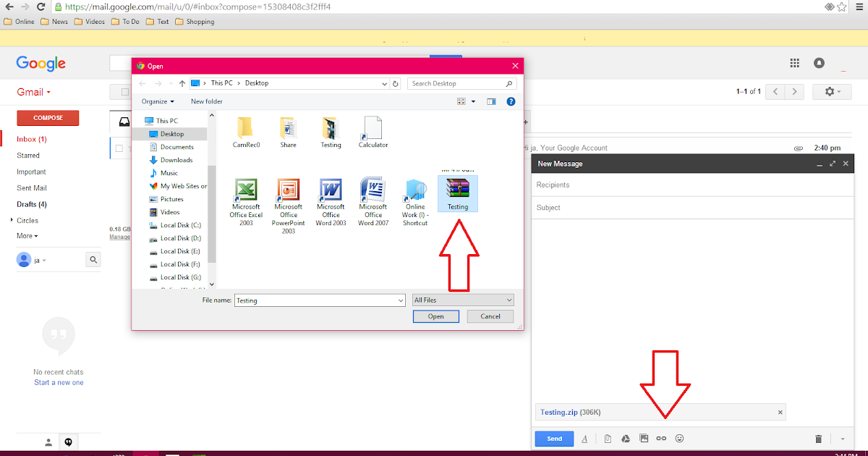The width and height of the screenshot is (868, 456).
Task: Open the Inbox (1) label
Action: (x=32, y=139)
